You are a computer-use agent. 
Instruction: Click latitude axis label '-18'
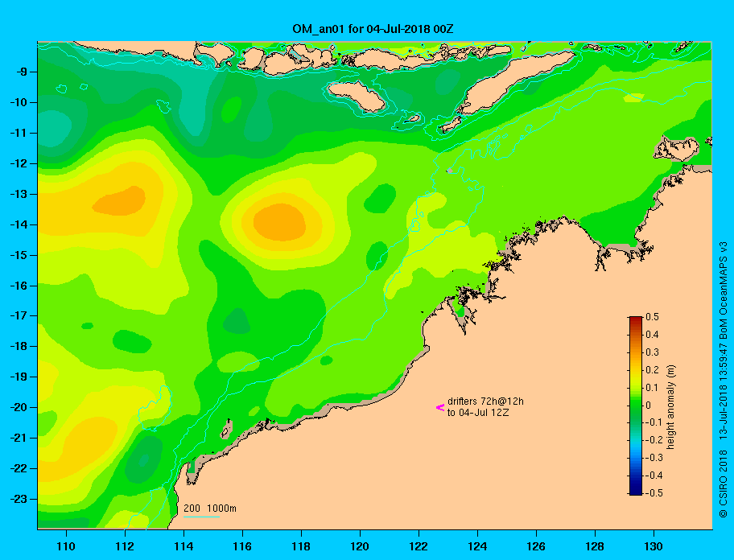click(x=19, y=346)
